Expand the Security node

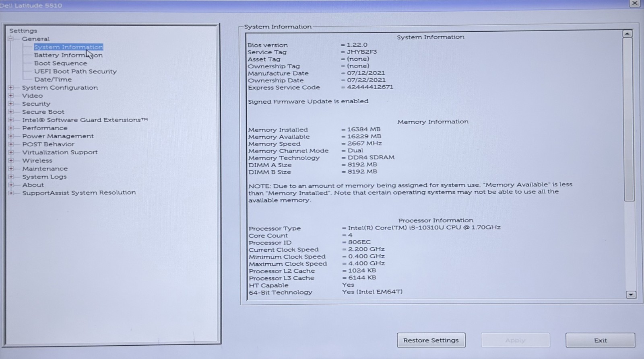coord(11,104)
